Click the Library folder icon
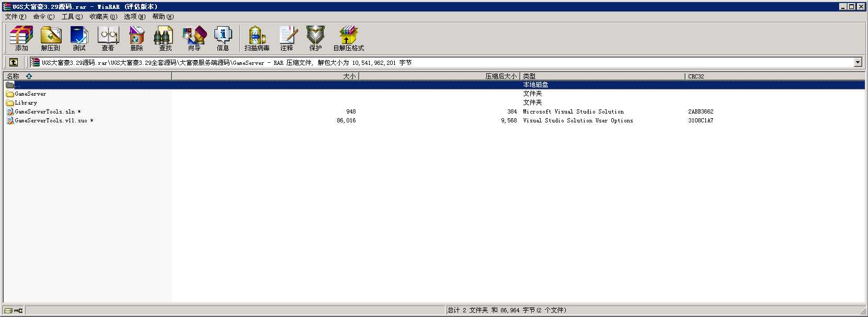The height and width of the screenshot is (317, 868). coord(10,103)
